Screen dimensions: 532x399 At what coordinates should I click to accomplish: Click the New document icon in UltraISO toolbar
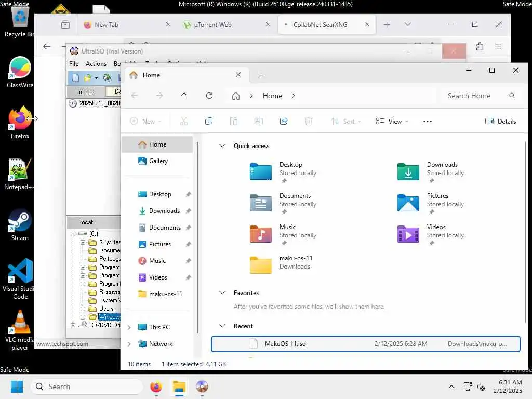[x=75, y=78]
